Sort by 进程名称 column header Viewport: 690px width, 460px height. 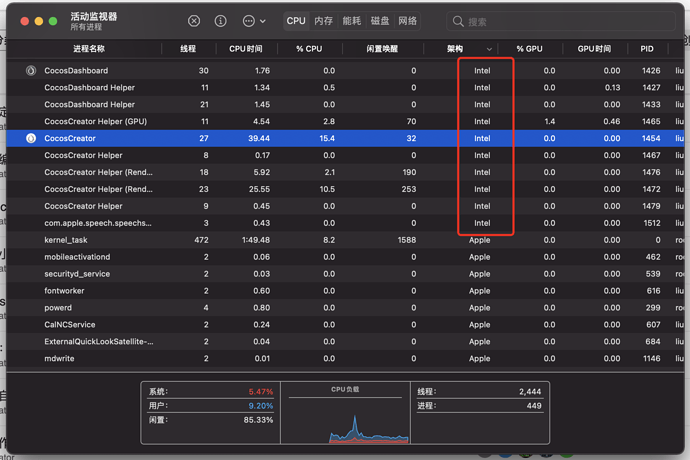click(x=89, y=49)
